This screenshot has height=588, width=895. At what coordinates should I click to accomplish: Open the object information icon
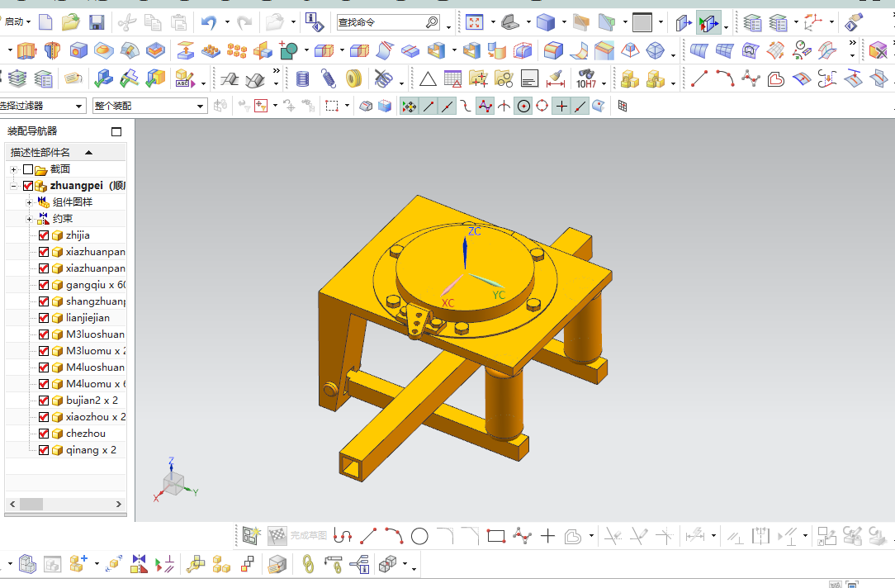pos(315,22)
